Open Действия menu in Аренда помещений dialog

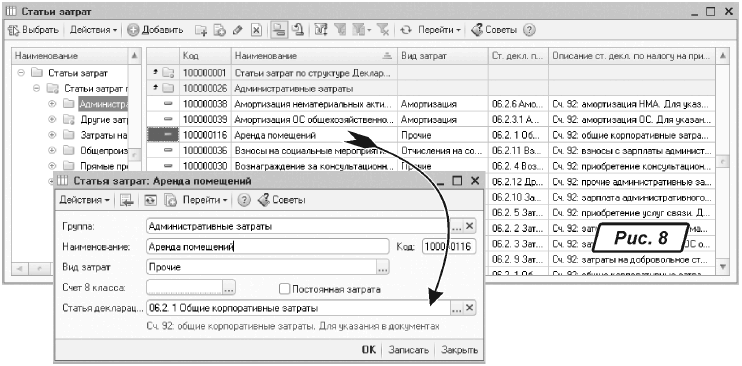(84, 200)
